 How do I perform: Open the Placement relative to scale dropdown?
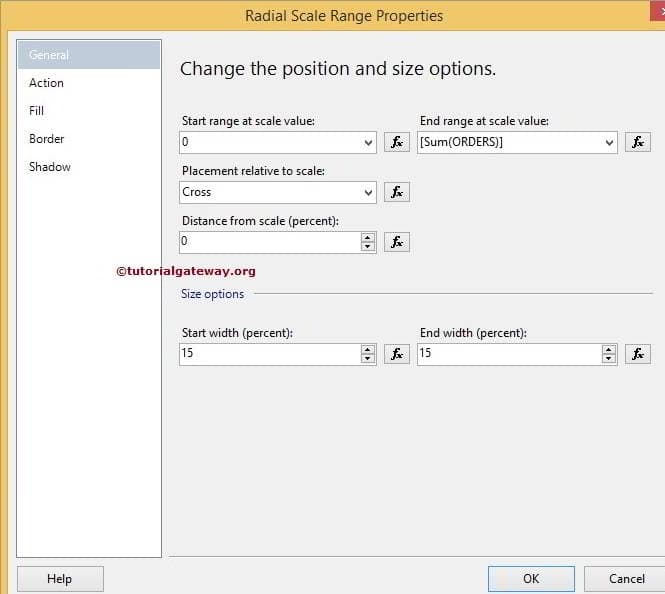368,192
